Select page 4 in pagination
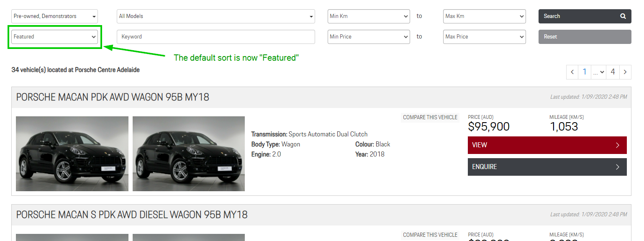644x241 pixels. (x=612, y=72)
